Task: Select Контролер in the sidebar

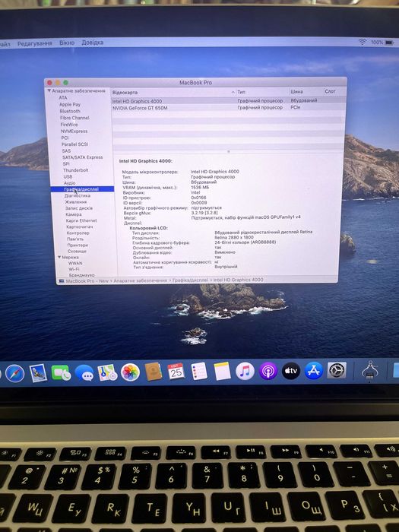Action: tap(78, 233)
